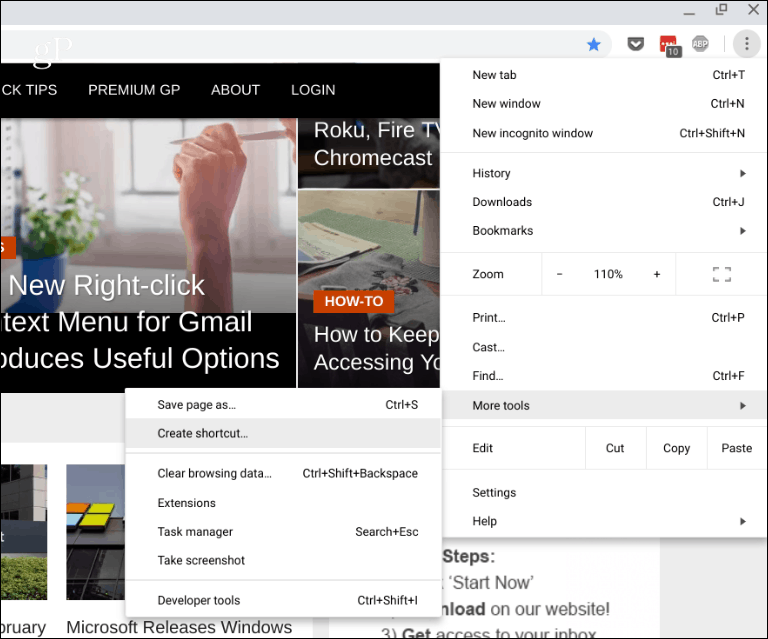Open Extensions from More tools submenu

283,503
